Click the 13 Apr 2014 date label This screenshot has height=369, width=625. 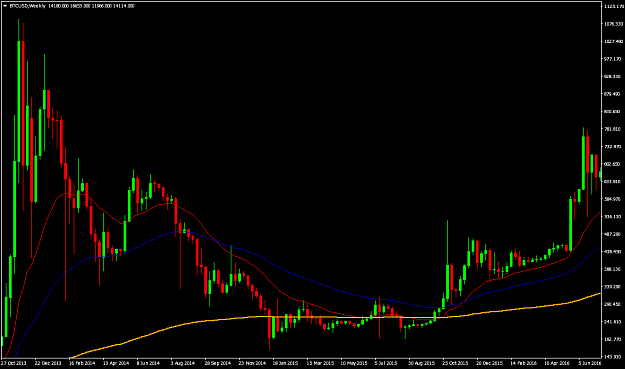(x=116, y=363)
